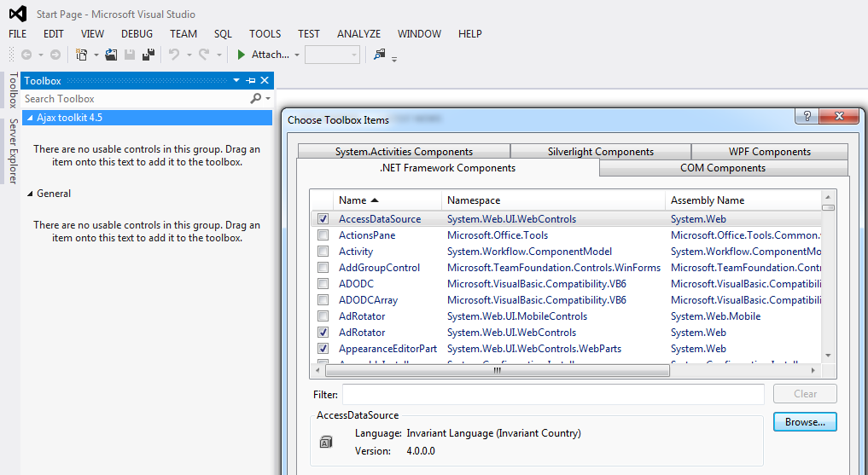This screenshot has height=475, width=868.
Task: Click the Browse... button
Action: click(805, 422)
